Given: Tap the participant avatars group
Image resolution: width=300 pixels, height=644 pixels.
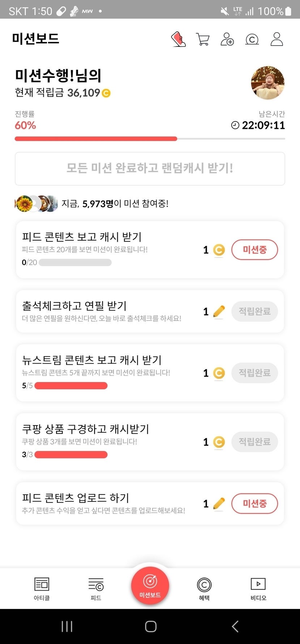Looking at the screenshot, I should (36, 204).
